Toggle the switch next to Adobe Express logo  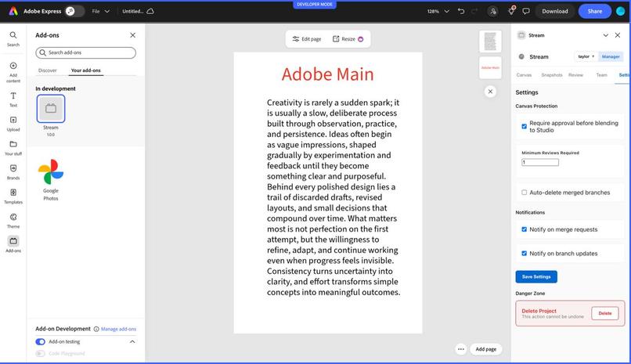point(75,11)
